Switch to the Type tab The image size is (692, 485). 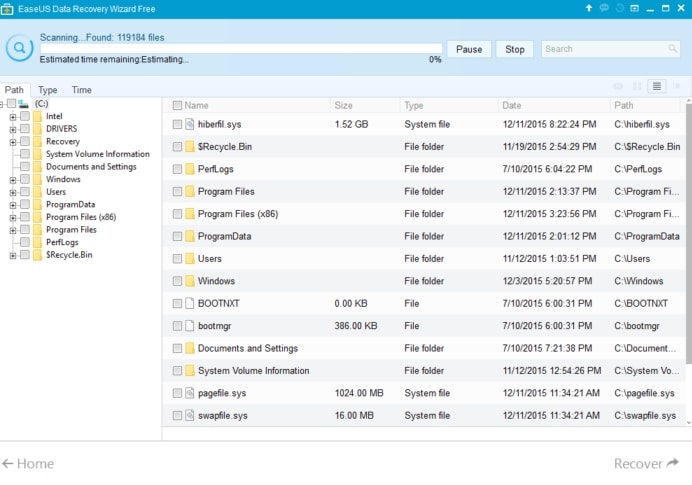[x=48, y=90]
